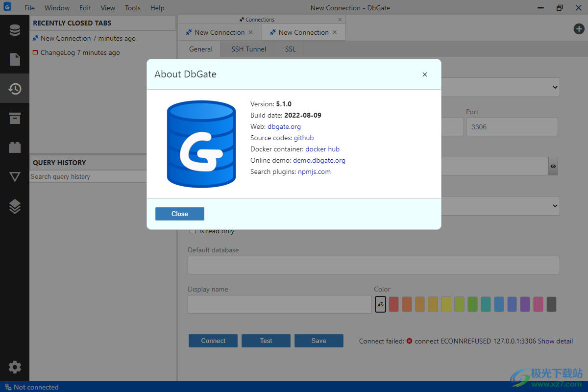Enable the 'Is read only' checkbox
588x392 pixels.
pyautogui.click(x=193, y=231)
